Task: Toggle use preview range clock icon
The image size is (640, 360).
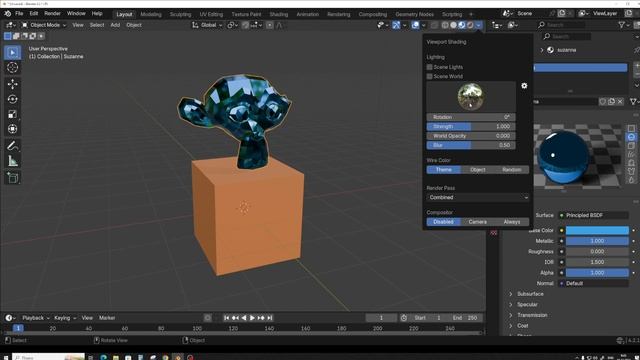Action: coord(404,318)
